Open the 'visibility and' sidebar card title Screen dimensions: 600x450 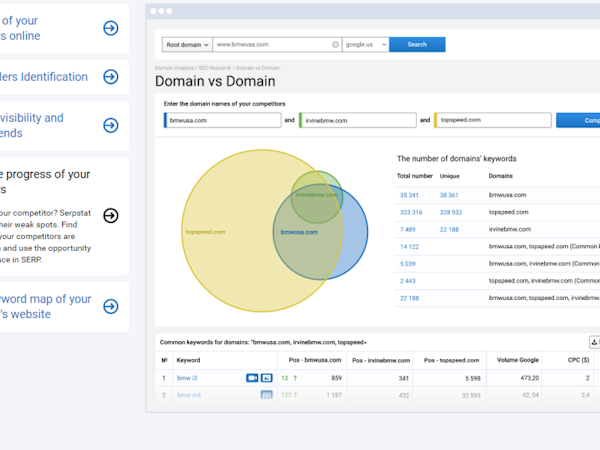(32, 125)
